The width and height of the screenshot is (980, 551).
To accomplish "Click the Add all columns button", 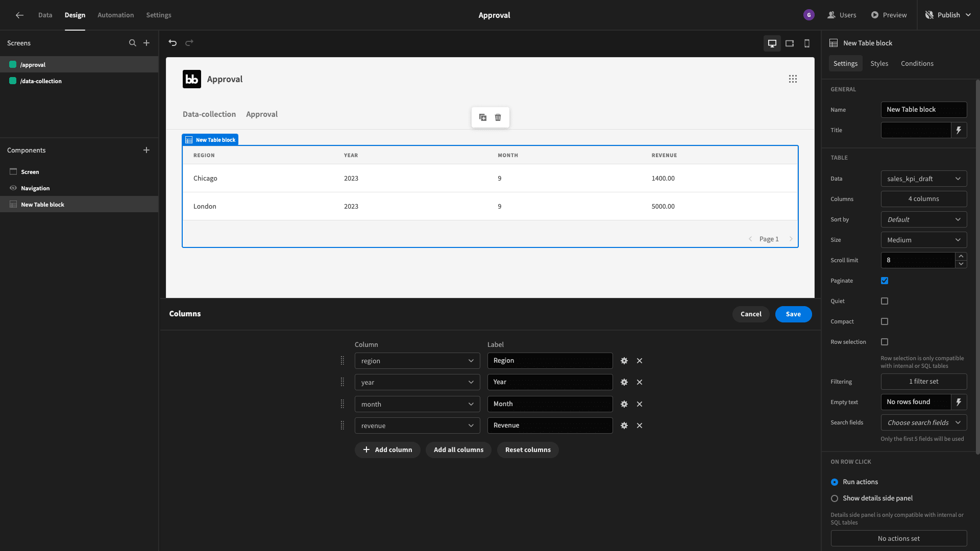I will (x=458, y=450).
